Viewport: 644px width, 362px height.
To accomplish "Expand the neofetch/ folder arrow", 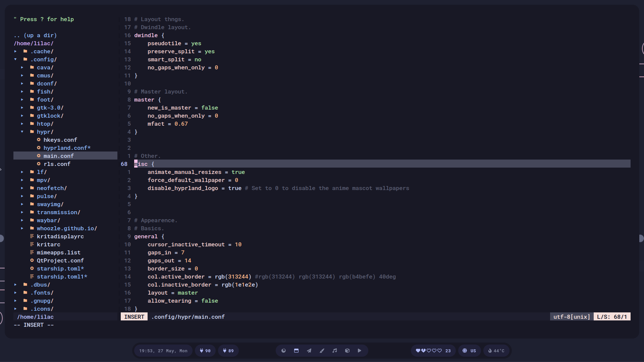I will pyautogui.click(x=22, y=188).
